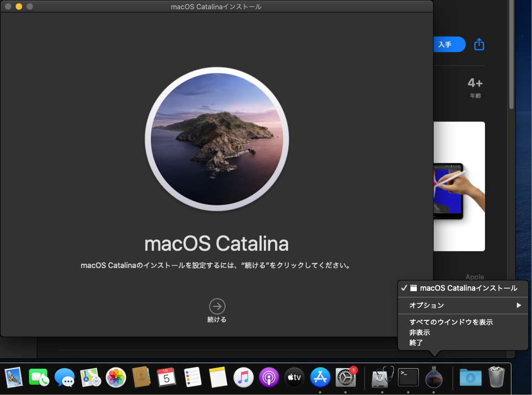Expand the オプション submenu
Viewport: 532px width, 395px height.
pyautogui.click(x=463, y=305)
